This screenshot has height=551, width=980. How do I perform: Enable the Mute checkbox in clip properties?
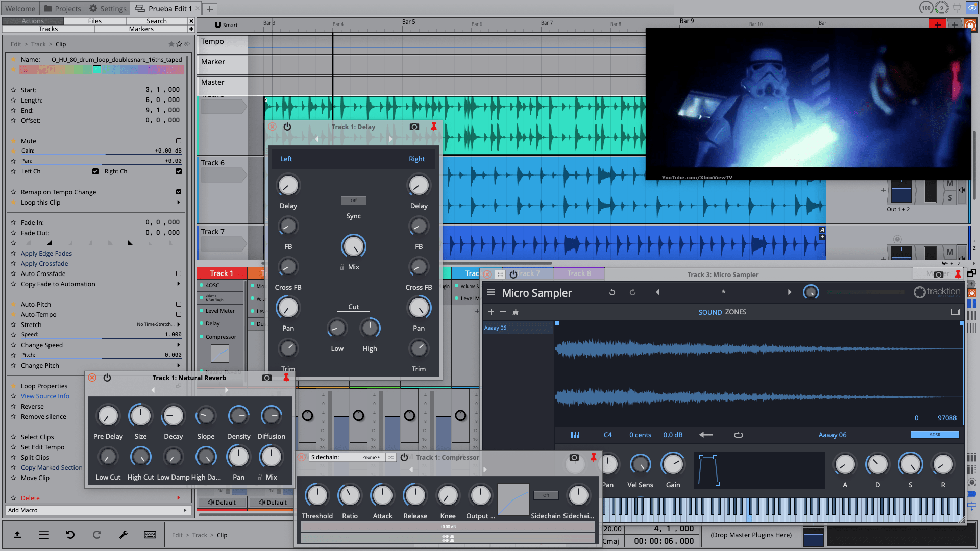[x=178, y=141]
